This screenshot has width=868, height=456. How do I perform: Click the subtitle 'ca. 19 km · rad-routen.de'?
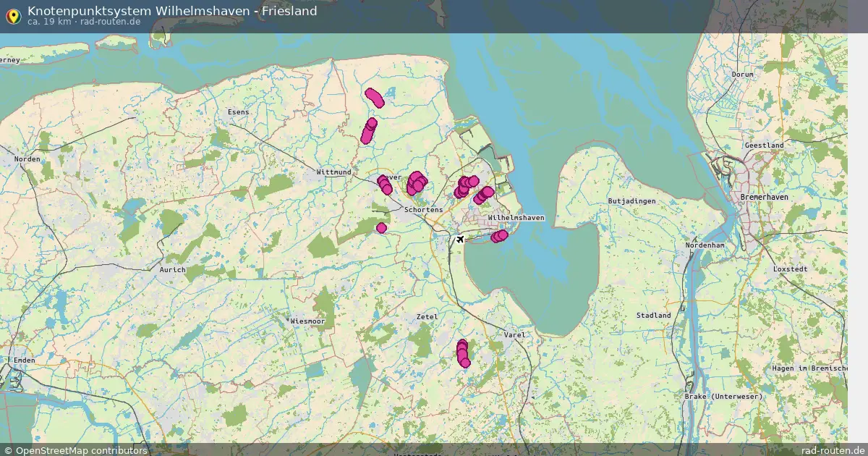coord(84,22)
